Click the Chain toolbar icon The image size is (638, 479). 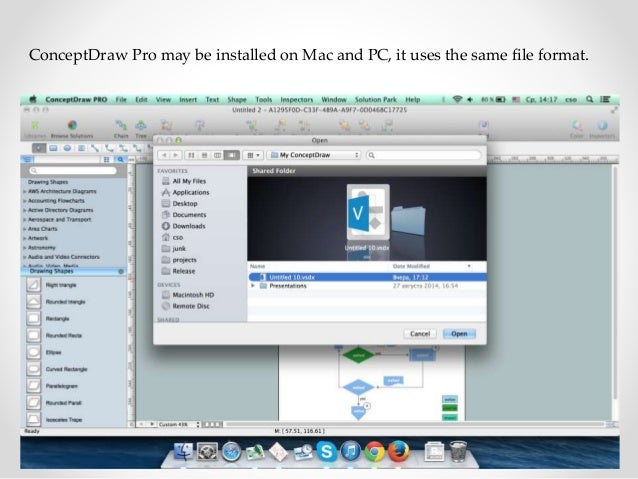tap(121, 125)
